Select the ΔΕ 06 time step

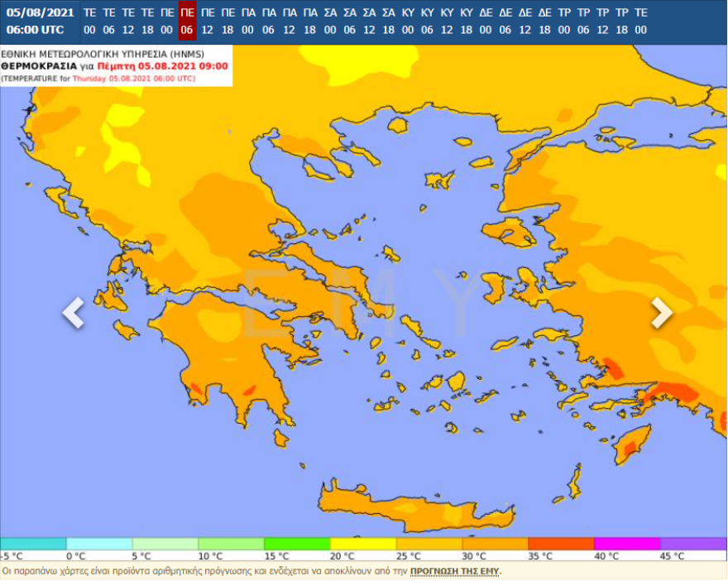click(505, 22)
